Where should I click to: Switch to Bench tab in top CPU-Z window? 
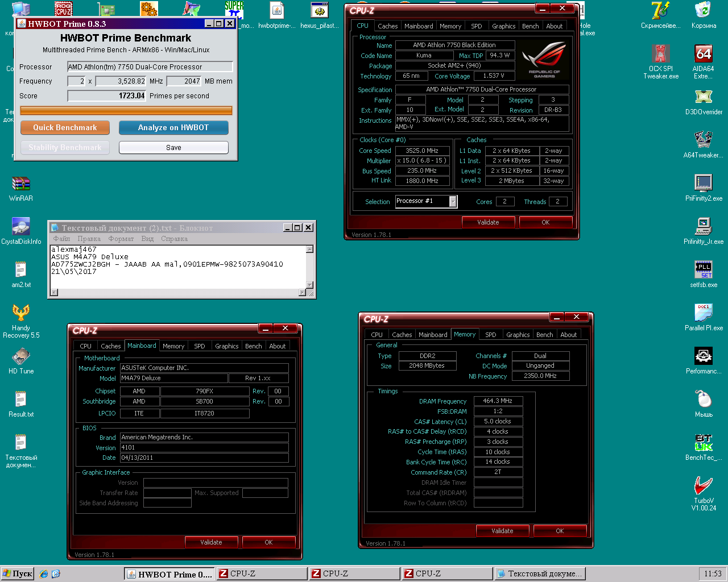click(531, 26)
